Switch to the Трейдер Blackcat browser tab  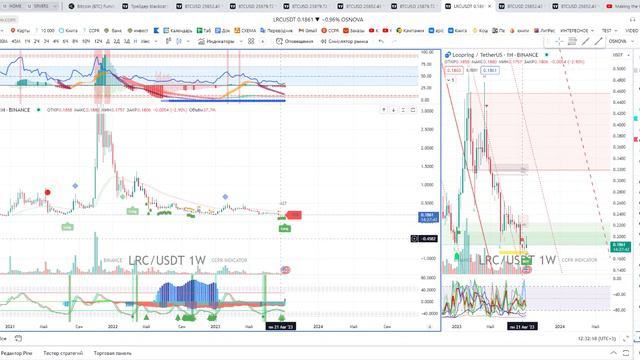pyautogui.click(x=145, y=6)
